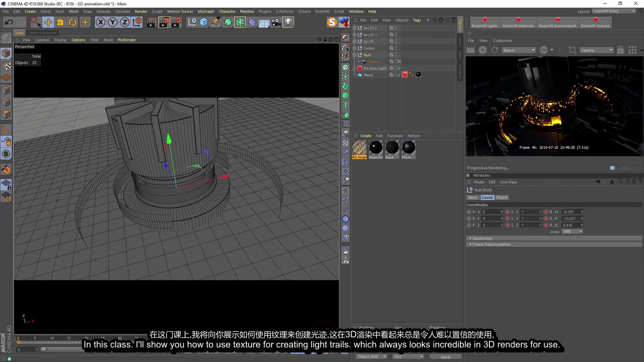Add a floor environment object
Image resolution: width=644 pixels, height=362 pixels.
coord(264,22)
